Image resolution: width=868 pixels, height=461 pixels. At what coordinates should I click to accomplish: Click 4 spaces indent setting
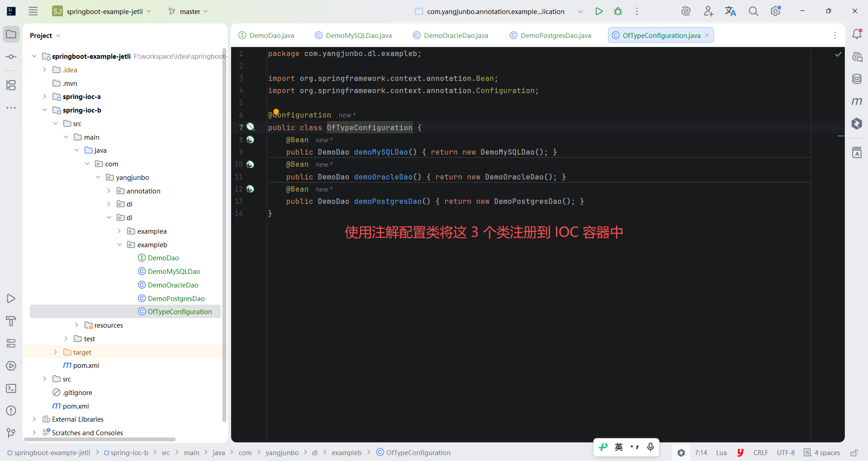click(x=822, y=453)
